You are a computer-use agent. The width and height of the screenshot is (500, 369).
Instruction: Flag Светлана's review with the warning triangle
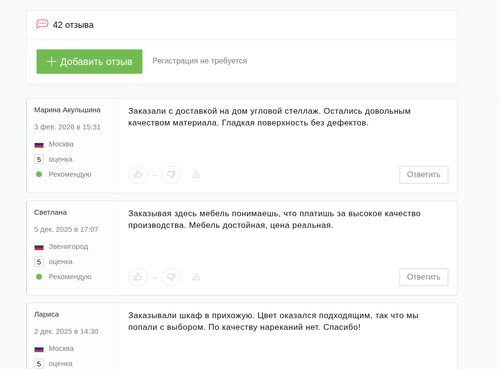(196, 277)
